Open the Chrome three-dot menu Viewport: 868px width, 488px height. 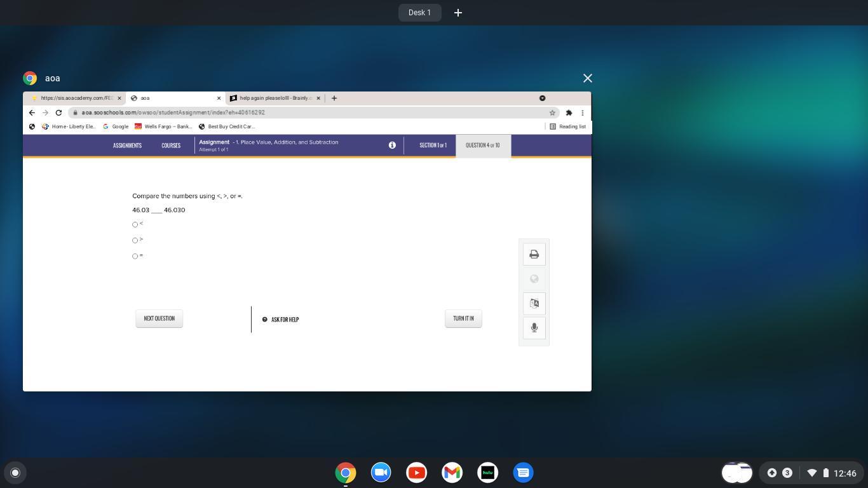point(582,112)
